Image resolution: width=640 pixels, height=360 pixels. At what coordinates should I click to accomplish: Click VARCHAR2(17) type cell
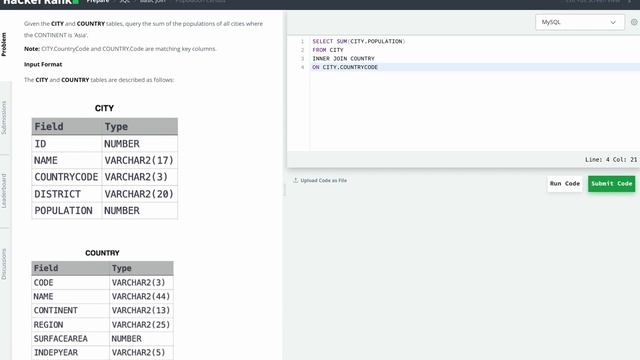139,160
